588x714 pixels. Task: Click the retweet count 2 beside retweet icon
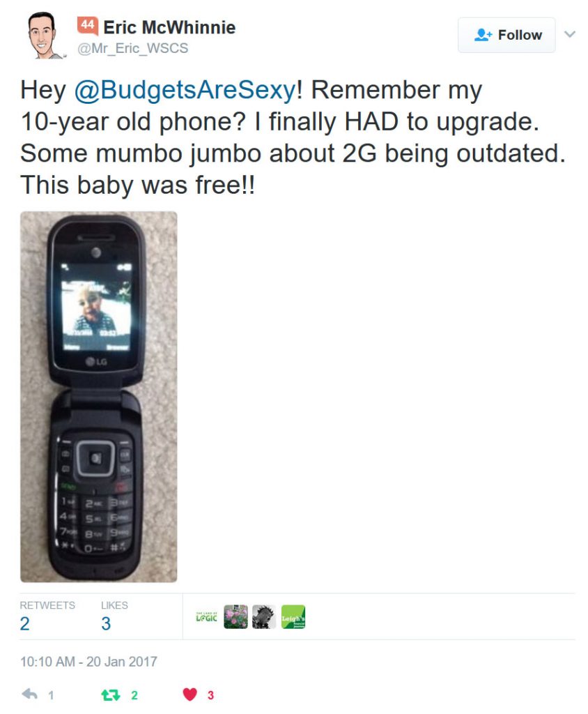click(134, 695)
